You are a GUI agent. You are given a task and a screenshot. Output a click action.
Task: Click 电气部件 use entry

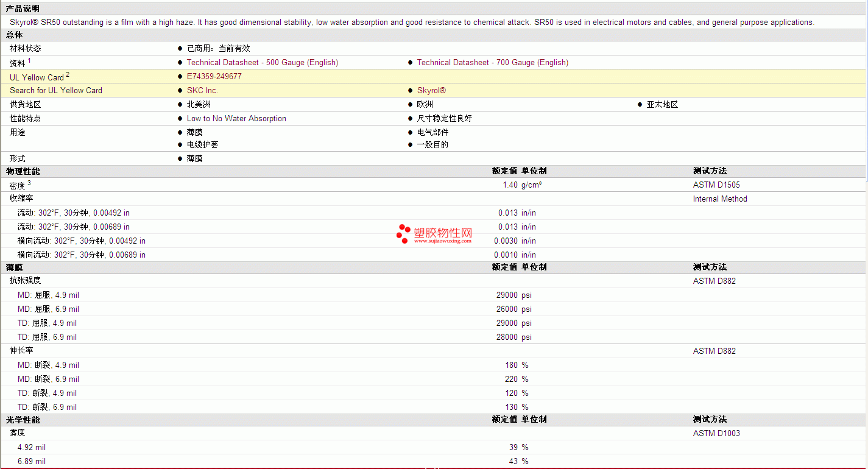click(432, 133)
